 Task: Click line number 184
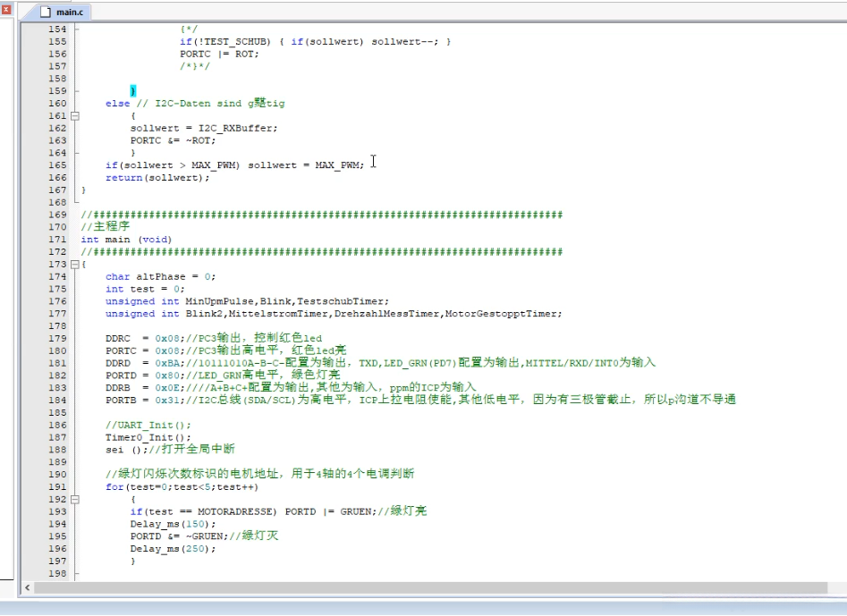[x=57, y=401]
